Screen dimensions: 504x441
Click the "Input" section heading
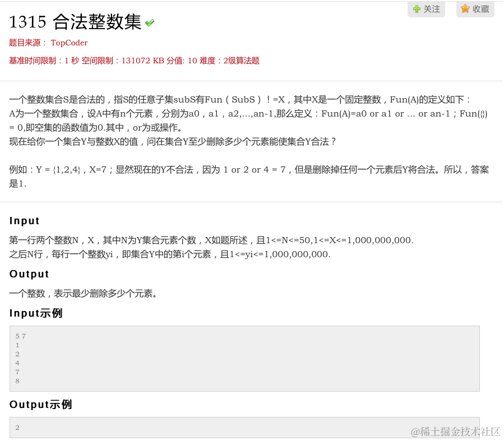[x=25, y=221]
